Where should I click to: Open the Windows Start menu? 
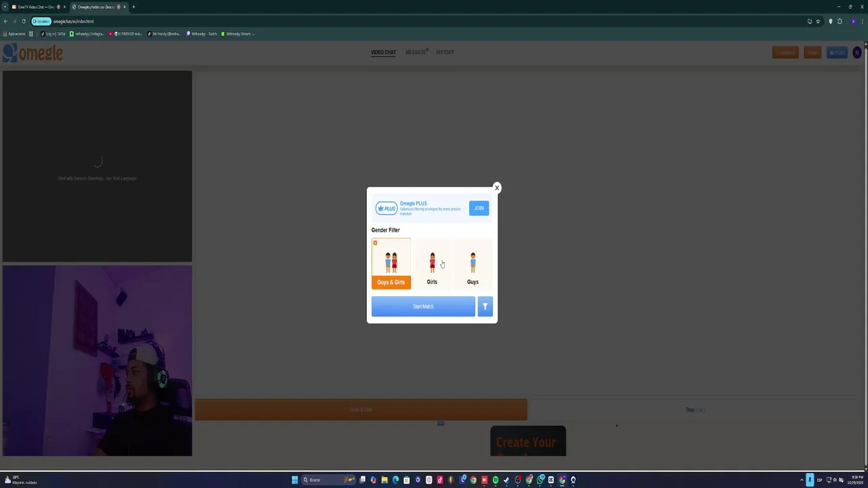[294, 480]
